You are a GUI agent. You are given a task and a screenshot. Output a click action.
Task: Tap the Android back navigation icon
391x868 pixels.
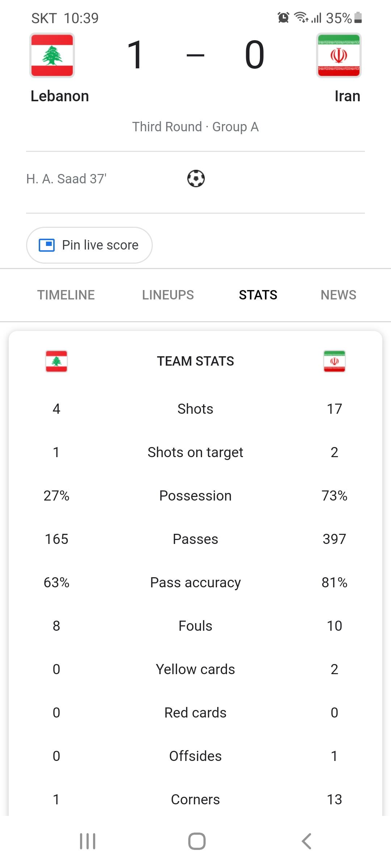coord(306,841)
